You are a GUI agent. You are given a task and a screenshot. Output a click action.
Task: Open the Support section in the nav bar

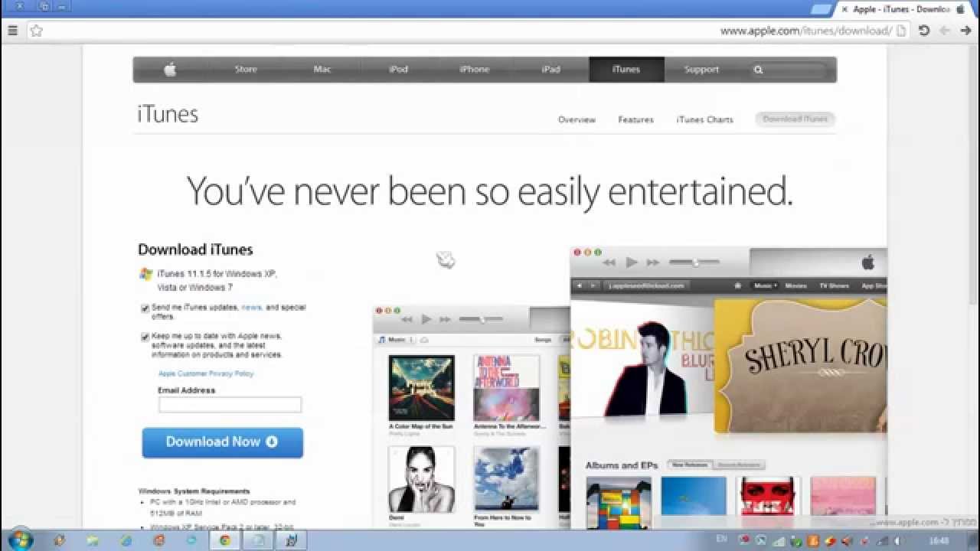[701, 70]
